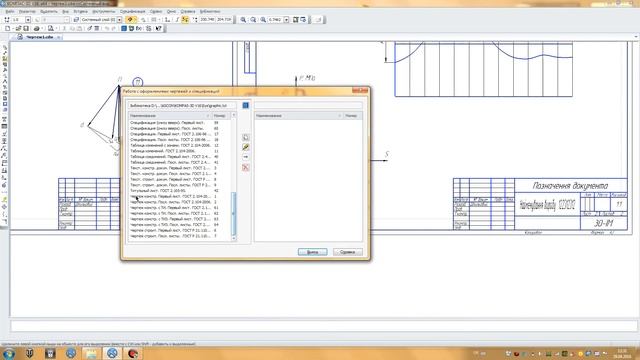Toggle the highlighted snap settings icon
The height and width of the screenshot is (360, 640).
click(x=130, y=20)
